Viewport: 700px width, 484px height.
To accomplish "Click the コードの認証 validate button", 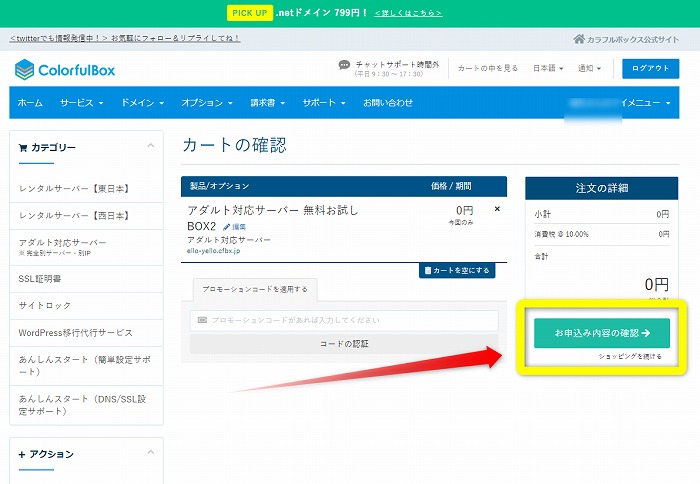I will [344, 343].
